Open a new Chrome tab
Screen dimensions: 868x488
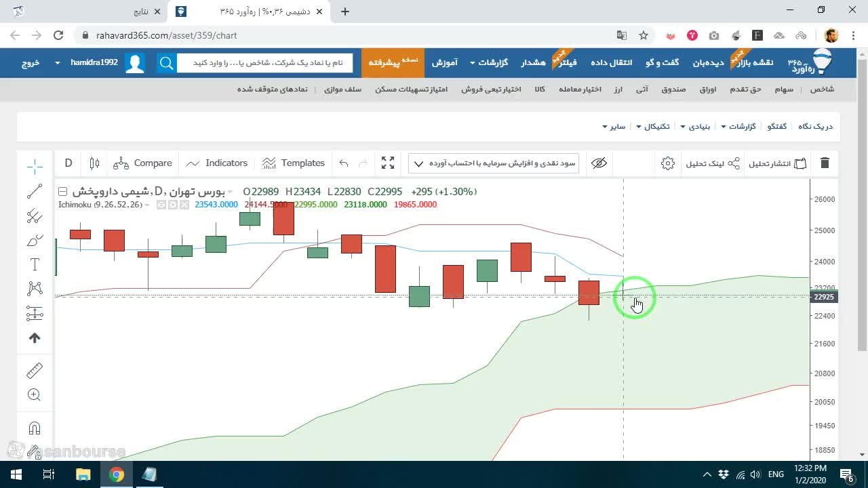click(x=345, y=12)
